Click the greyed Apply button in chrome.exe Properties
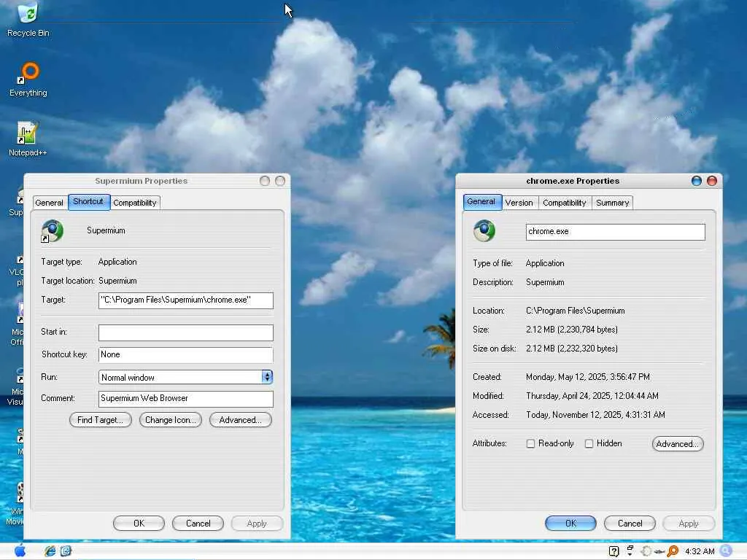This screenshot has height=560, width=747. (689, 524)
